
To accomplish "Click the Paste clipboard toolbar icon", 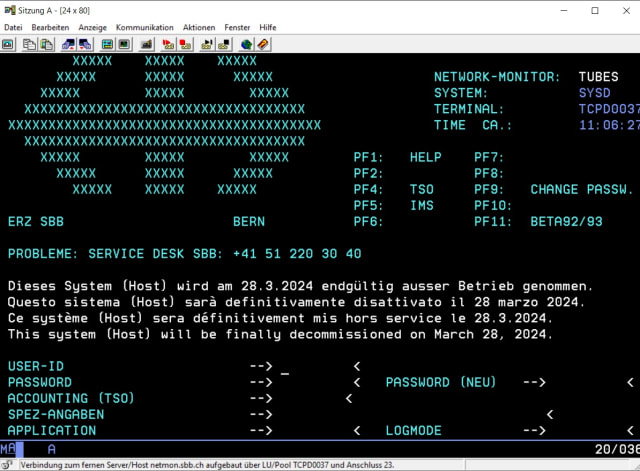I will point(47,44).
